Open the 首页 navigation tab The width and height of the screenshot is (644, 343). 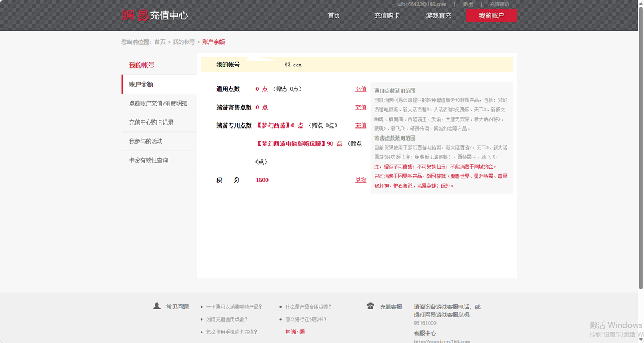[334, 15]
